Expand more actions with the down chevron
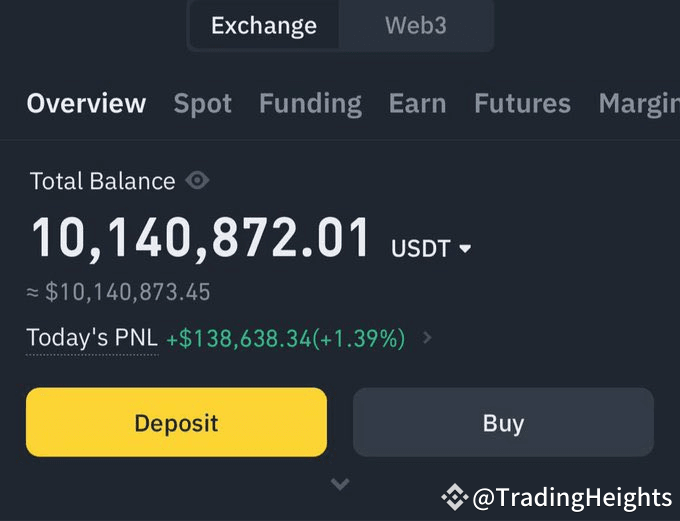The height and width of the screenshot is (521, 680). point(340,485)
